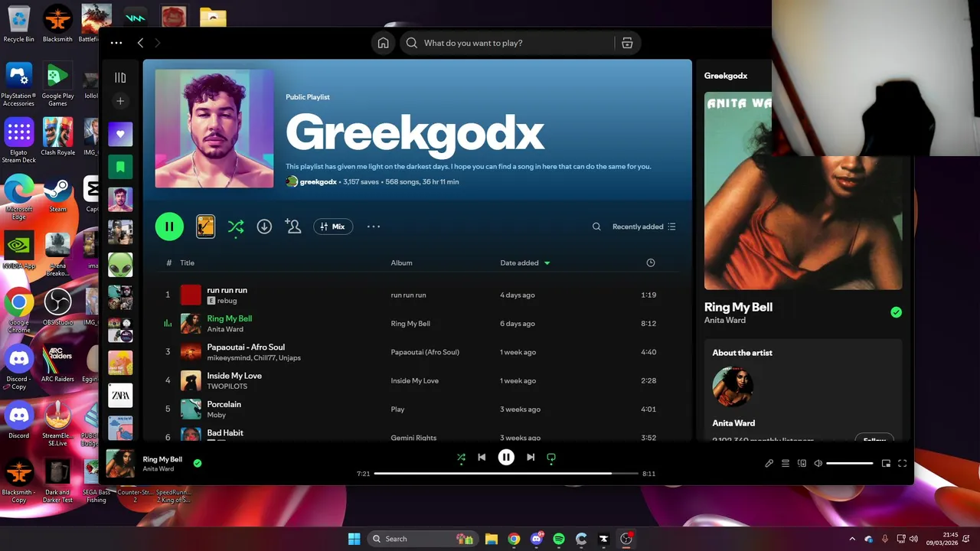Open Spotify Home via the house icon

384,43
